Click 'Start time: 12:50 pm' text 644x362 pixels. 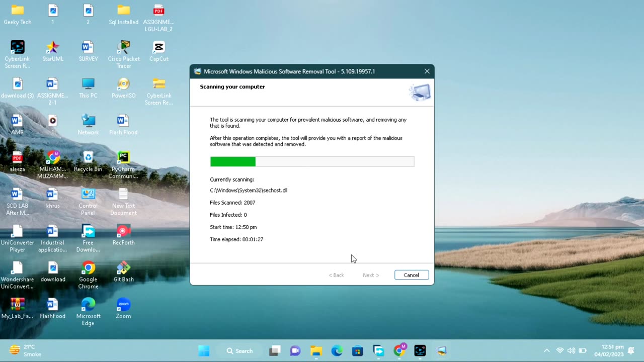tap(233, 227)
